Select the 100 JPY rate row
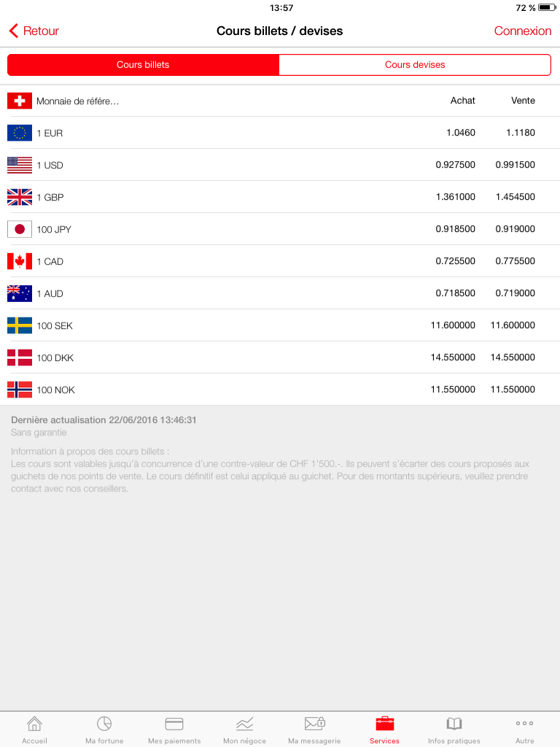This screenshot has width=560, height=747. [280, 229]
